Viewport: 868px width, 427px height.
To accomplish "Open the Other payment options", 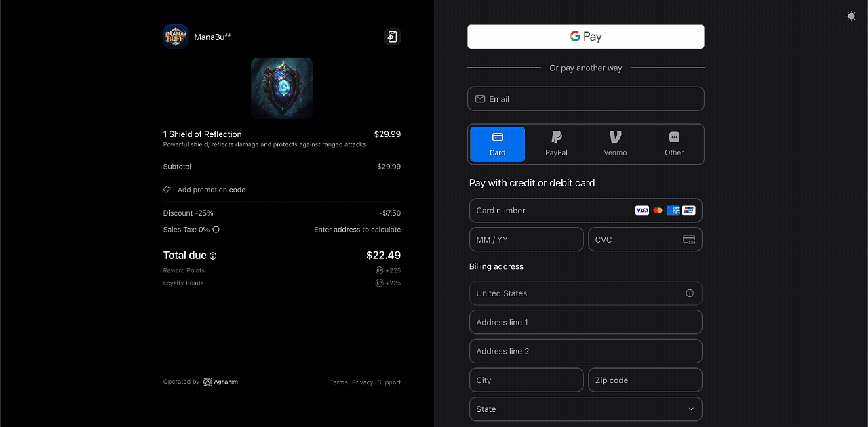I will [674, 144].
